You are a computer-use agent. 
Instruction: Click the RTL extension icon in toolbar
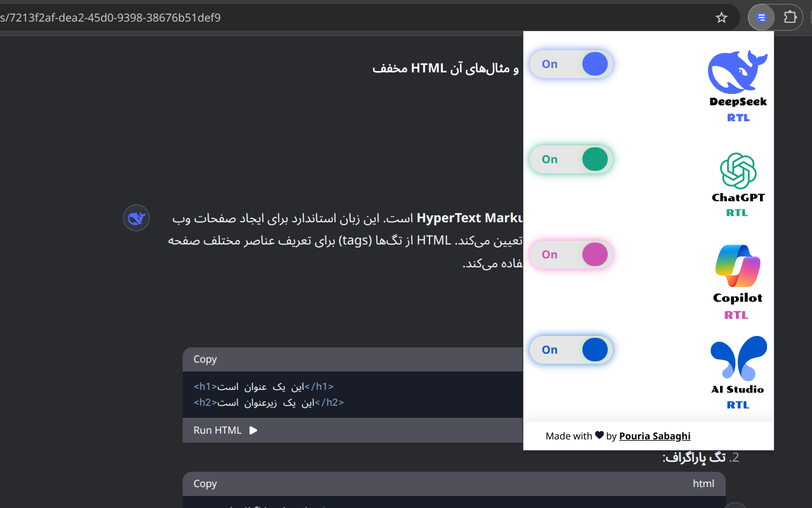762,18
